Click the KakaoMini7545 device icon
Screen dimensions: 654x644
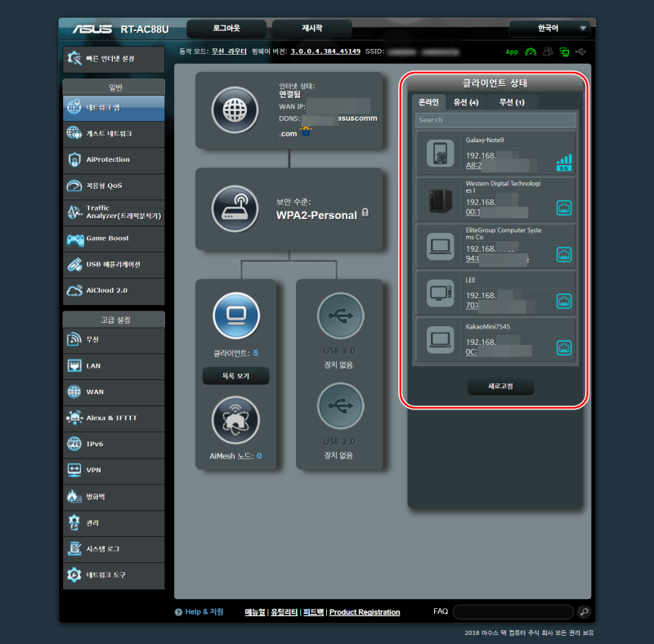pos(440,340)
